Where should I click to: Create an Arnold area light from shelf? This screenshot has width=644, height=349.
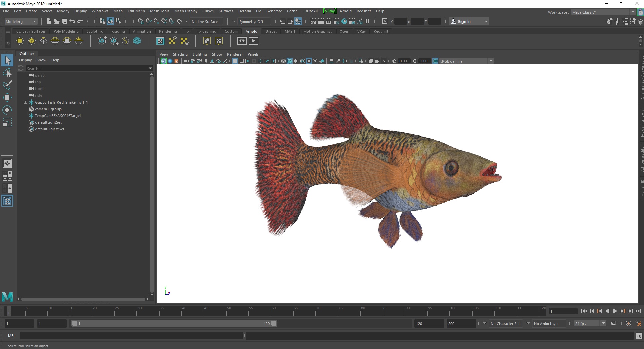pos(20,41)
